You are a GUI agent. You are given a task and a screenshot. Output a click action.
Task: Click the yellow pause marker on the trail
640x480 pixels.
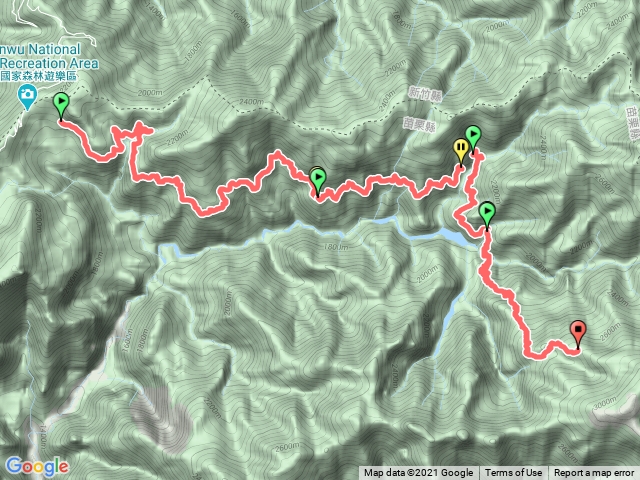tap(461, 152)
